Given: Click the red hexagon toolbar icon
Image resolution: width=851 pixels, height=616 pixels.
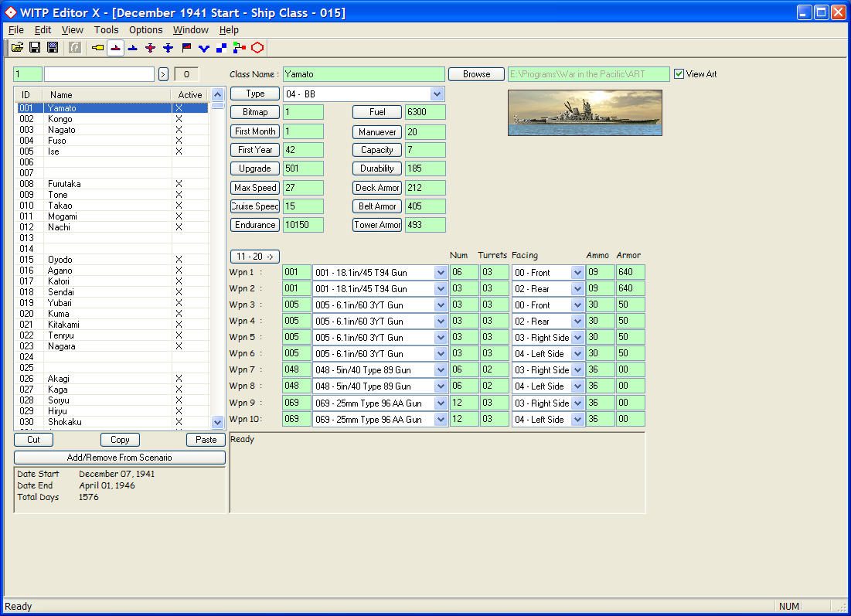Looking at the screenshot, I should (x=257, y=48).
